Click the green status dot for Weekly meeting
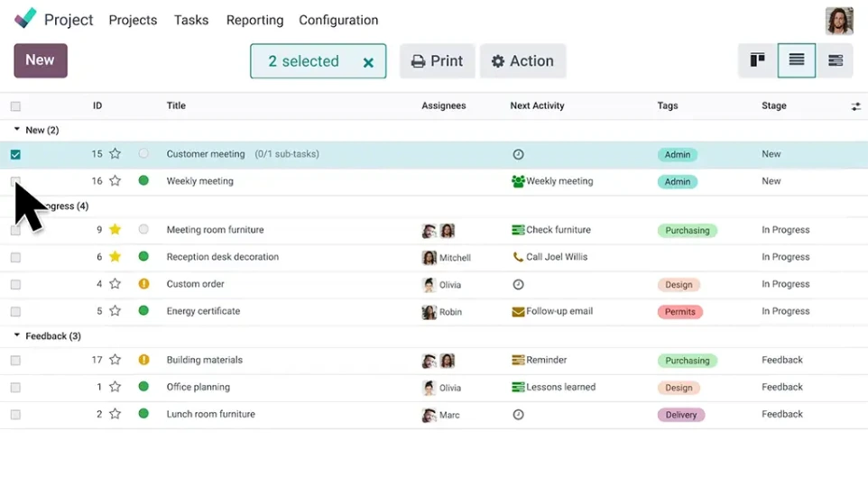The height and width of the screenshot is (495, 868). 143,181
